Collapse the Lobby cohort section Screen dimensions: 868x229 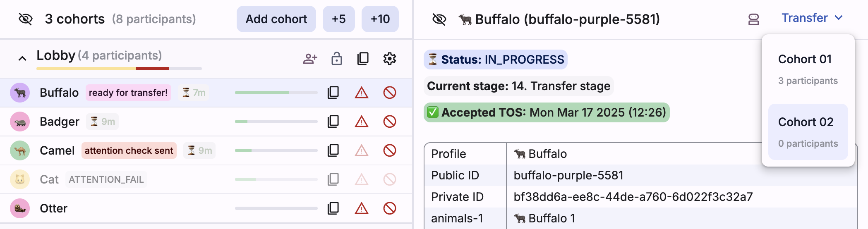tap(22, 59)
